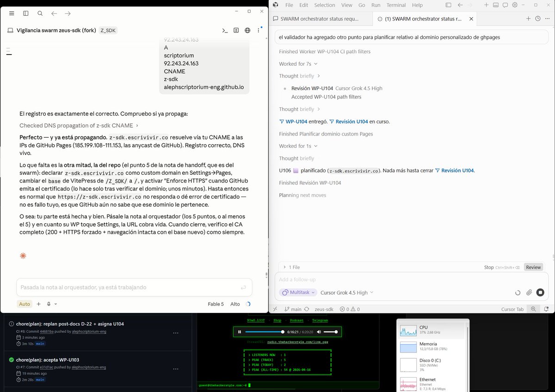Switch to the first 'SWARM orchestrator status requ...' tab
555x392 pixels.
pos(320,19)
